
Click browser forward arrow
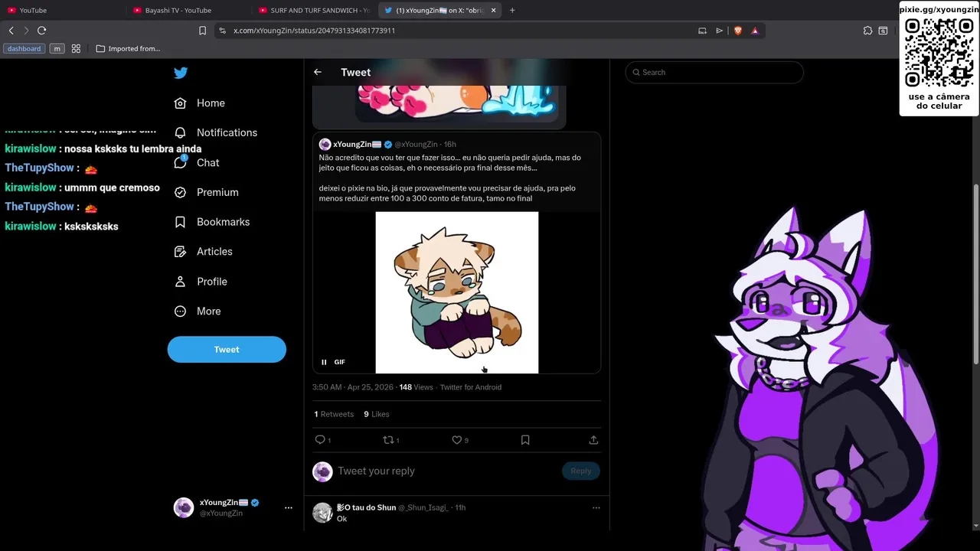[x=26, y=31]
